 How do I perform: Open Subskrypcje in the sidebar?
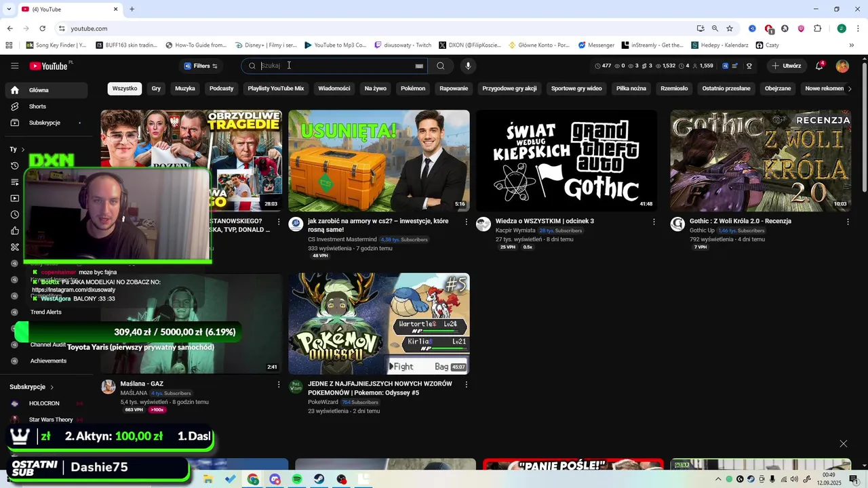45,123
